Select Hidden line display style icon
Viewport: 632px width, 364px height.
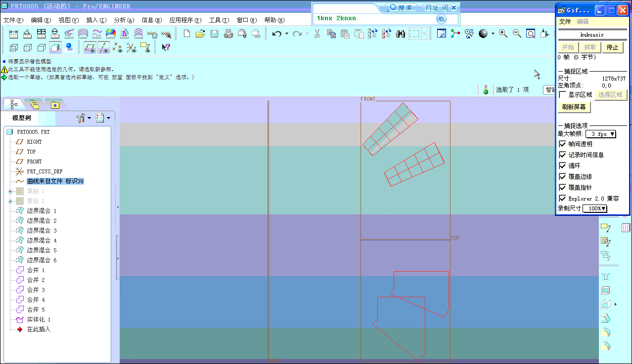click(x=28, y=47)
